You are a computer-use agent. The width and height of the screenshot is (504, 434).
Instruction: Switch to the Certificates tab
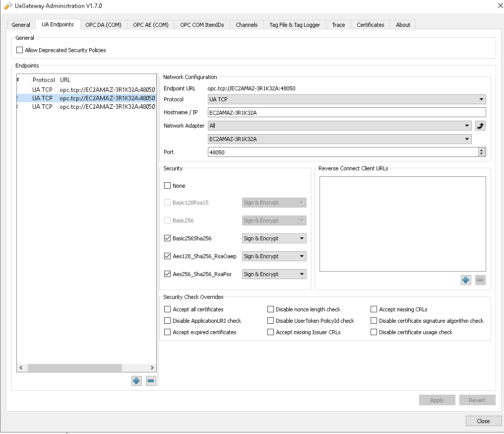(370, 25)
